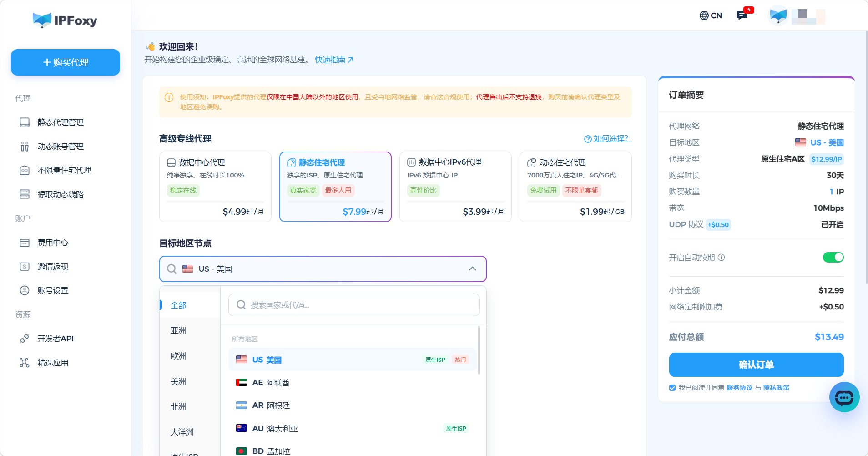Click the 真实家宽 tag
The image size is (868, 456).
[303, 190]
